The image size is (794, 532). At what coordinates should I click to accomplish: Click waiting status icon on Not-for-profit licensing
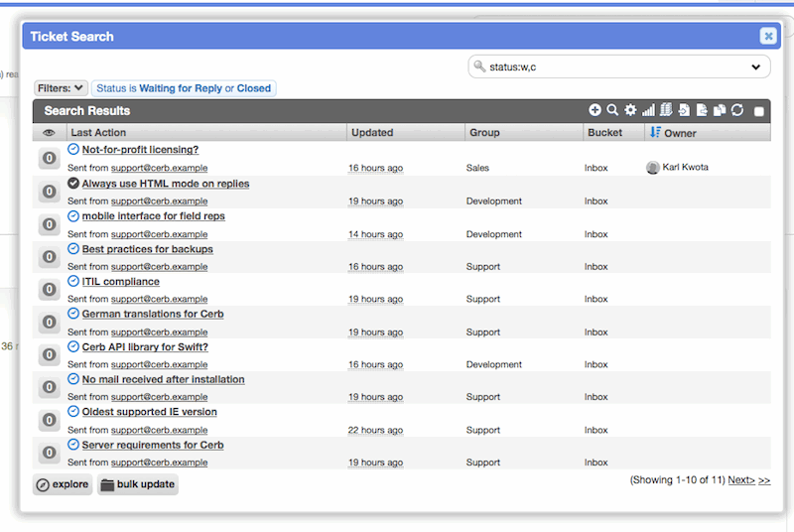73,149
